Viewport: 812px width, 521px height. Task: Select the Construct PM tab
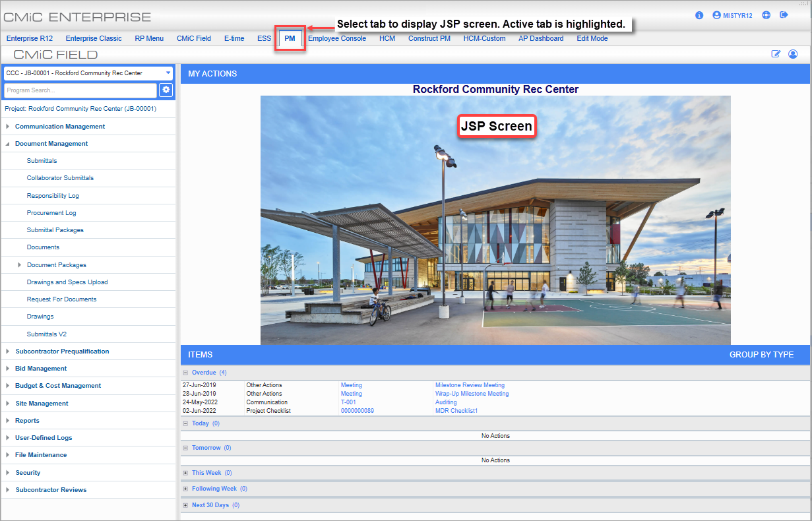429,38
